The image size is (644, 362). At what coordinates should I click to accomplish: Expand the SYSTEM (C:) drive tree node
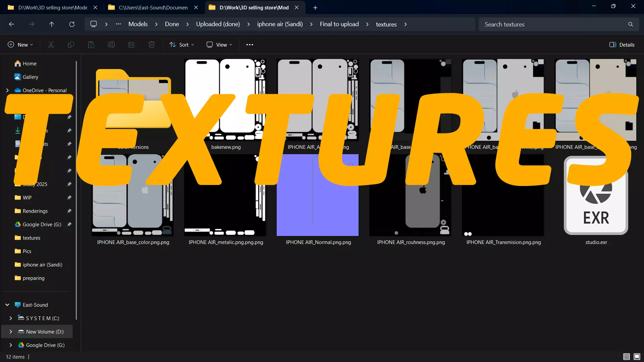(x=11, y=318)
